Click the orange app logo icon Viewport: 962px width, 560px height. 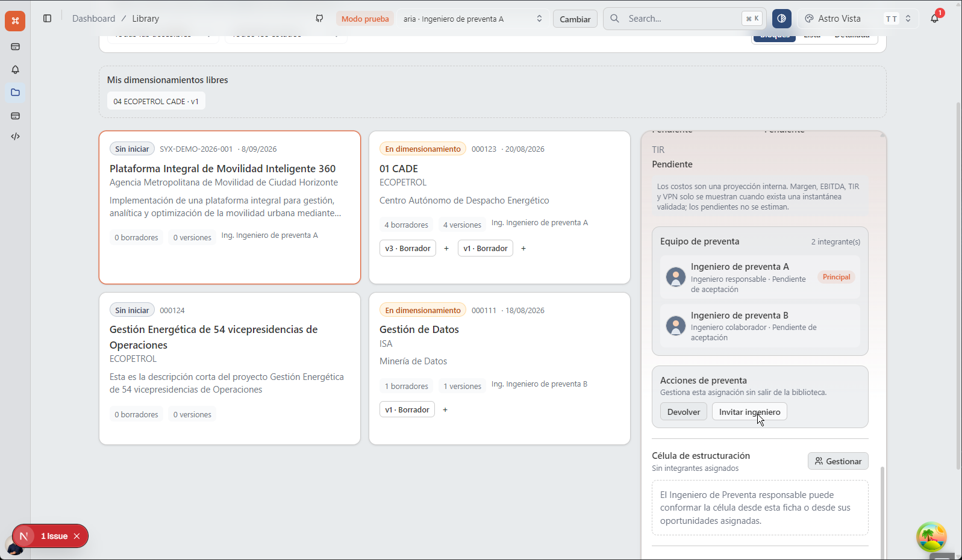click(15, 20)
